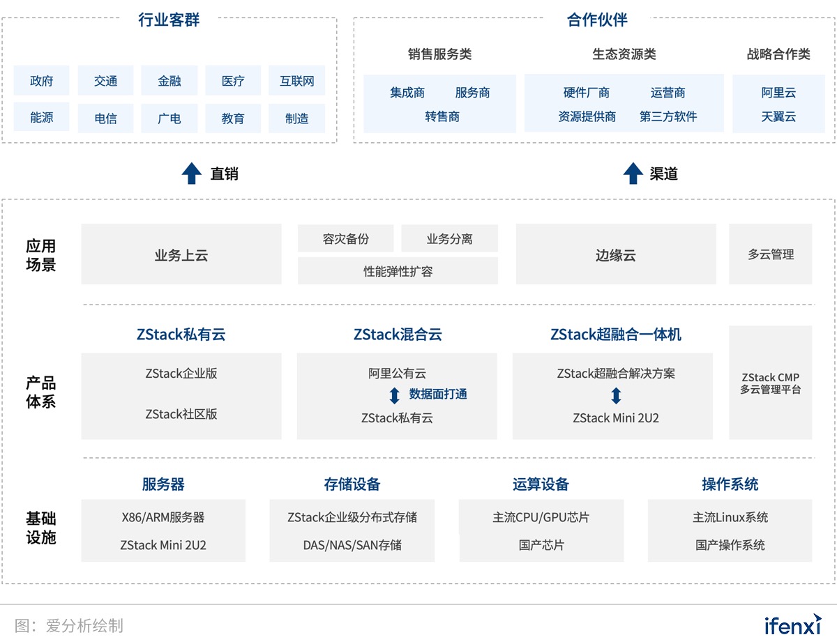Click 天翼云 partner text
The height and width of the screenshot is (644, 837).
pos(778,116)
